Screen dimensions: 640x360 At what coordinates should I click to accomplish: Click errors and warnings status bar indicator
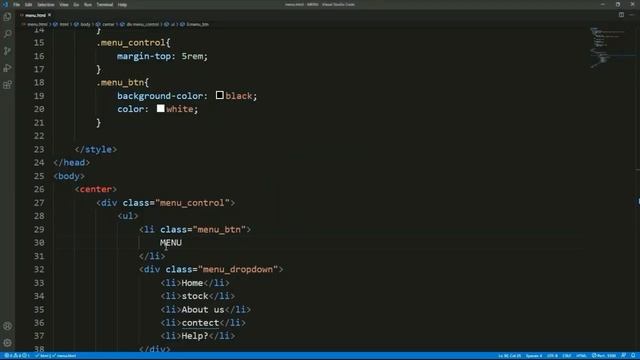[x=16, y=356]
